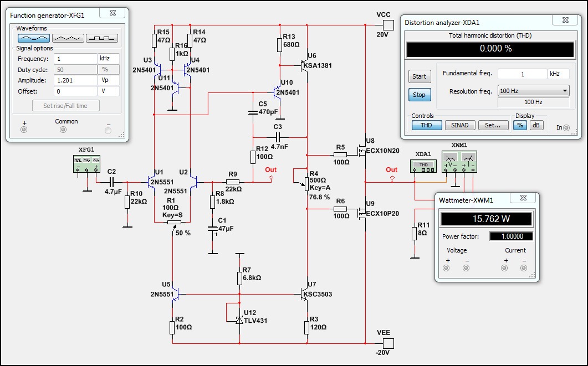Screen dimensions: 588x366
Task: Select the R5 100Ω gate resistor
Action: click(340, 154)
